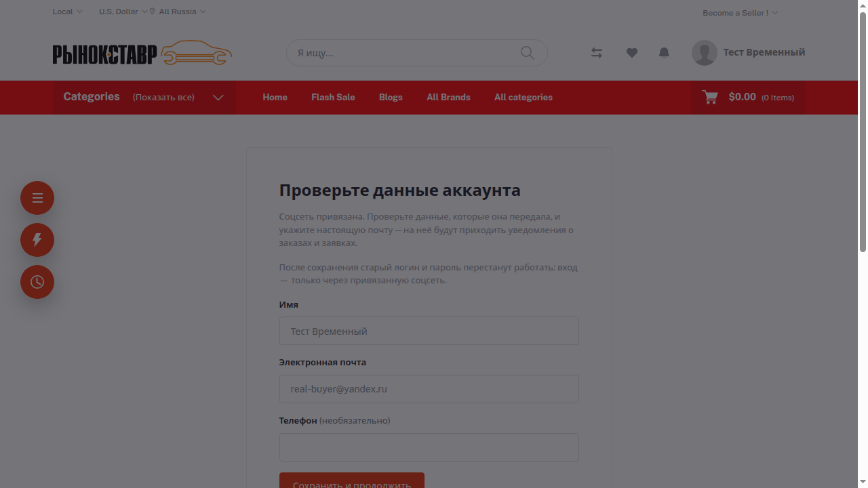Open the U.S. Dollar currency dropdown
The image size is (868, 488).
coord(123,12)
